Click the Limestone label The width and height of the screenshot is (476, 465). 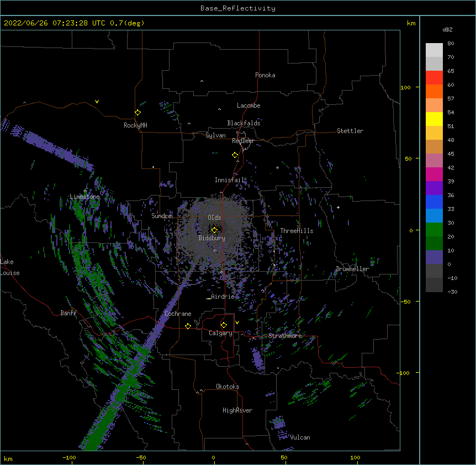tap(84, 197)
